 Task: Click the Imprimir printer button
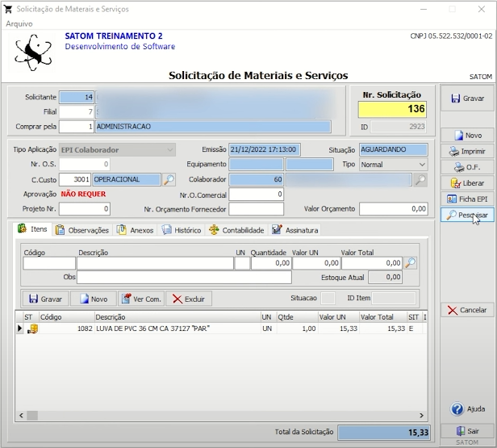467,151
